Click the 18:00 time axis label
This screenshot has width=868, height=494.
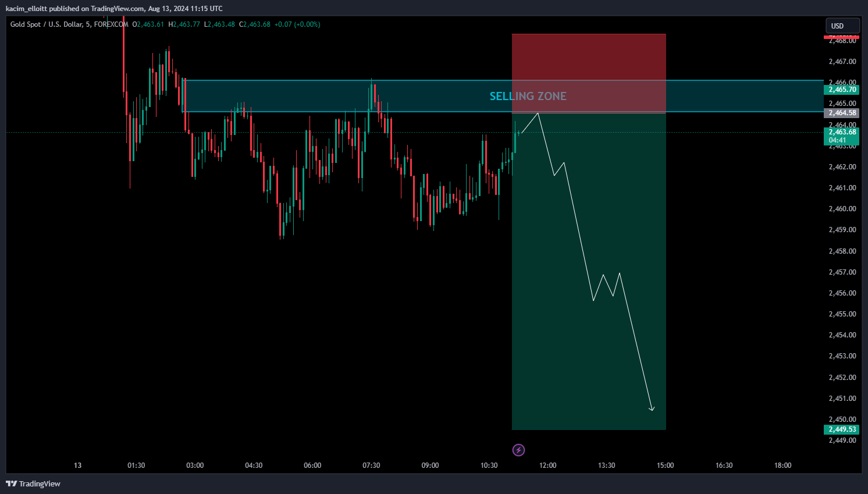pos(783,465)
